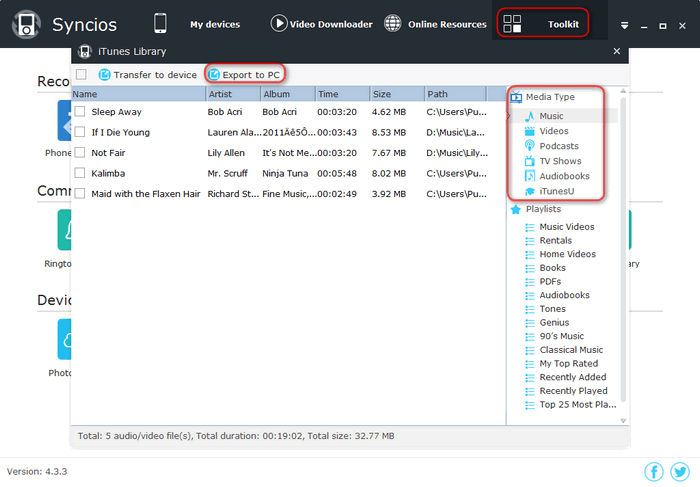
Task: Click Transfer to device button
Action: click(x=148, y=75)
